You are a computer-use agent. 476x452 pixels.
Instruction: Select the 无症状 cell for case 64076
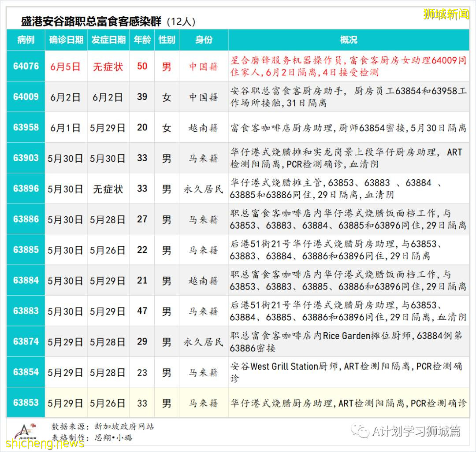click(x=108, y=66)
